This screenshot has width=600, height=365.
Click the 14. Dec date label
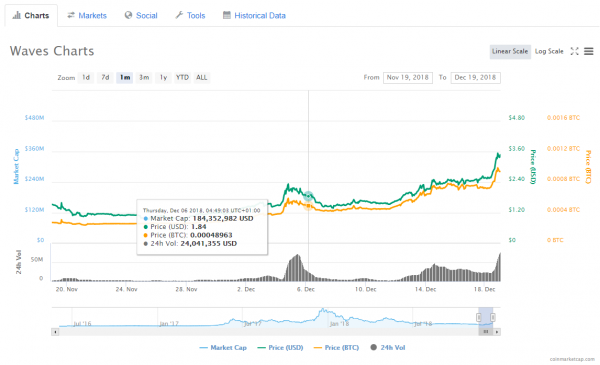(x=426, y=289)
